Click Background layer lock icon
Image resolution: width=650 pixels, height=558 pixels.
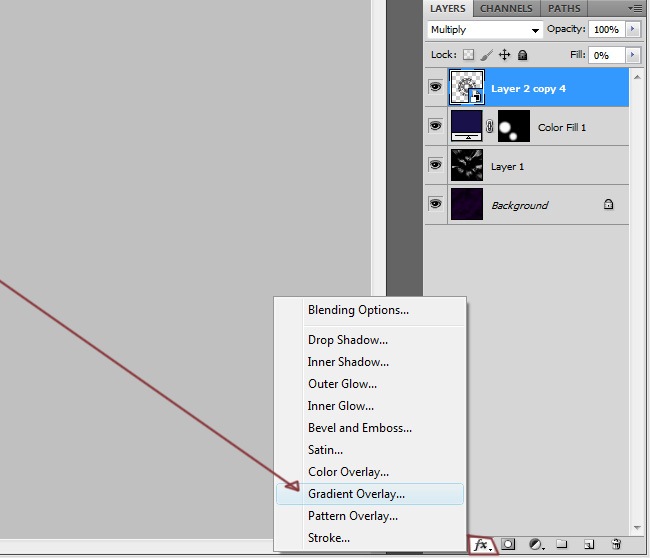coord(608,204)
